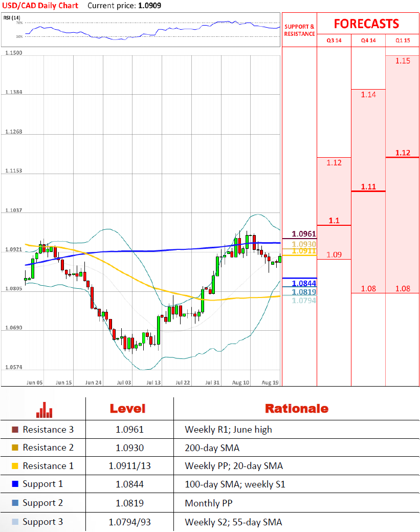Viewport: 420px width, 532px height.
Task: Click the Level table column header
Action: 127,409
